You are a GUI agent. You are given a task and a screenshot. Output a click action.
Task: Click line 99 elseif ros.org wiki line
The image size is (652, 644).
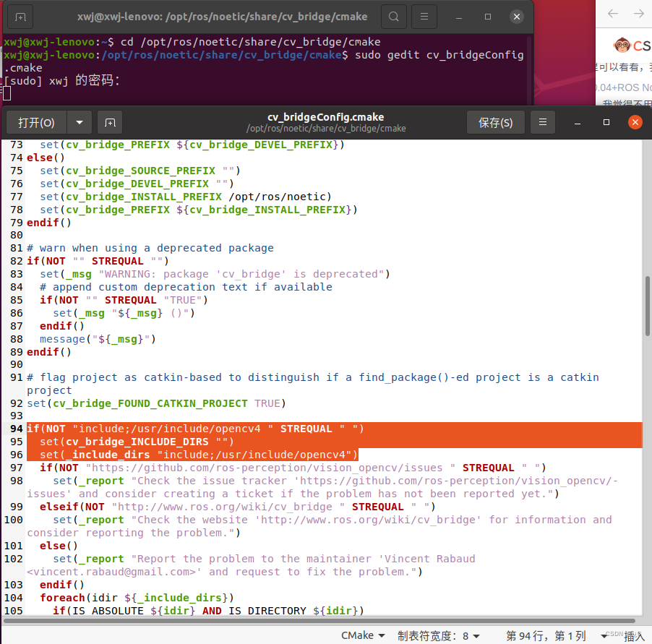[x=237, y=507]
